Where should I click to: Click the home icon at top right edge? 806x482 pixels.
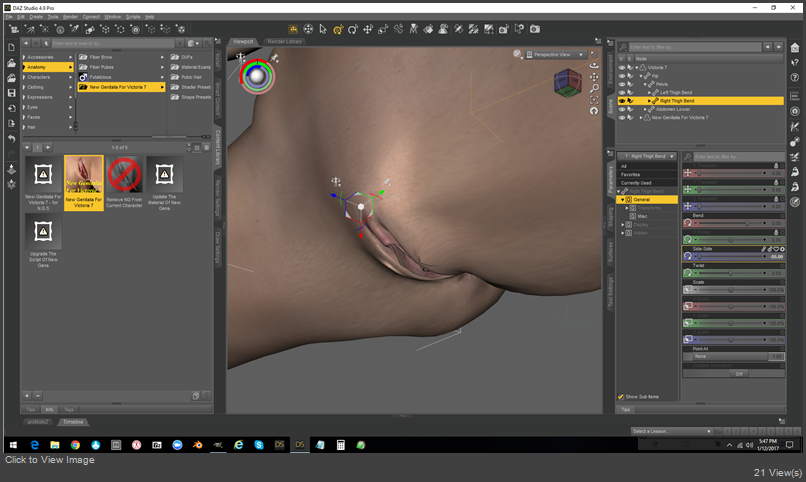tap(795, 48)
